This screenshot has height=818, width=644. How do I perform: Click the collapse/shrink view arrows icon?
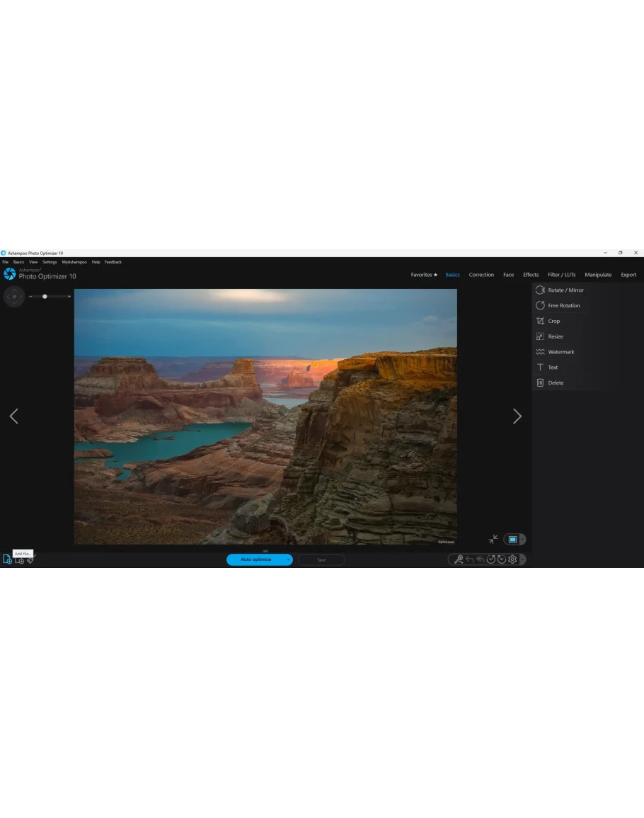[493, 539]
